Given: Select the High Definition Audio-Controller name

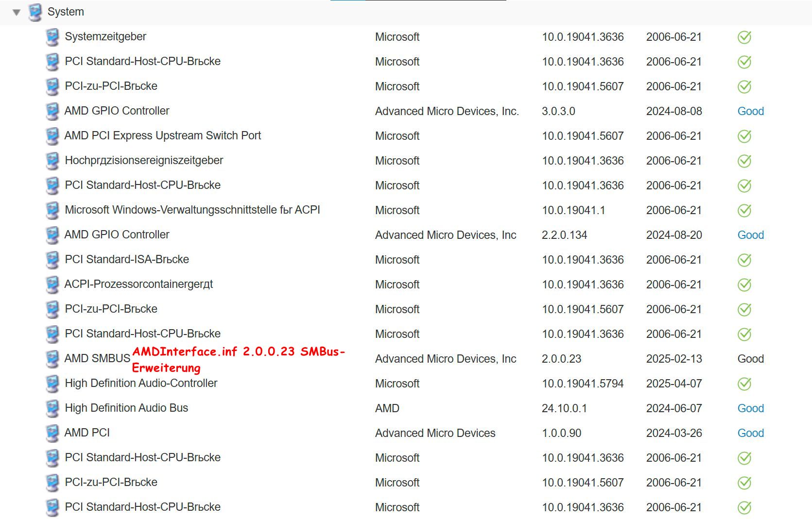Looking at the screenshot, I should tap(141, 383).
